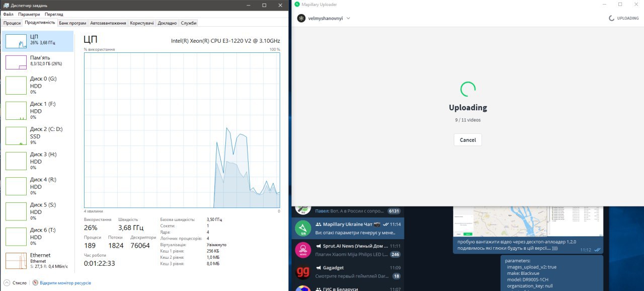Click the Mapillary Uploader logo icon

click(x=297, y=5)
